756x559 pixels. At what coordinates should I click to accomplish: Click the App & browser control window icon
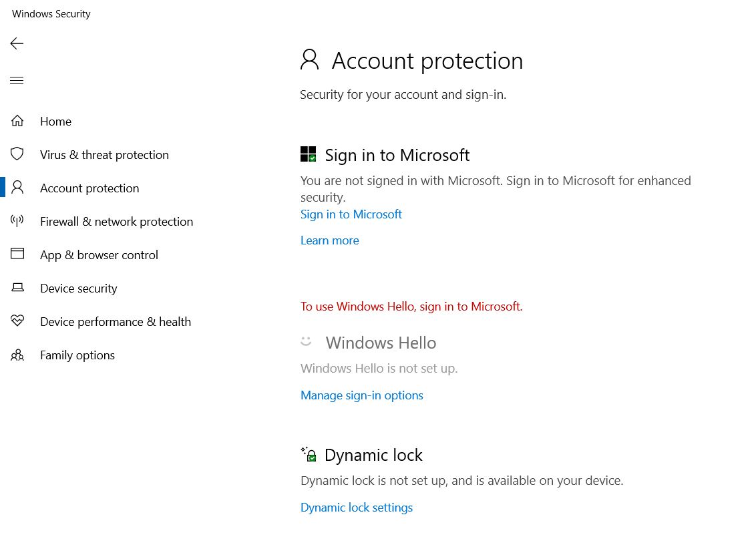[x=17, y=254]
